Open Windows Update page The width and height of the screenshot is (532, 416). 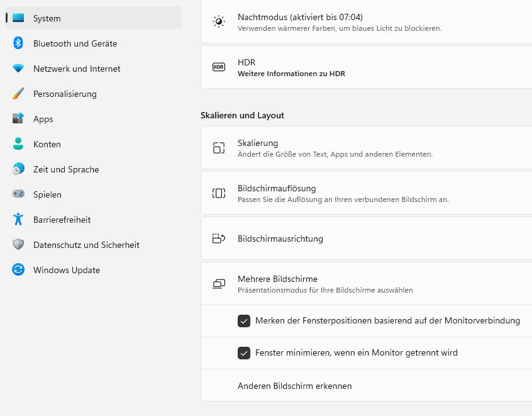tap(94, 269)
